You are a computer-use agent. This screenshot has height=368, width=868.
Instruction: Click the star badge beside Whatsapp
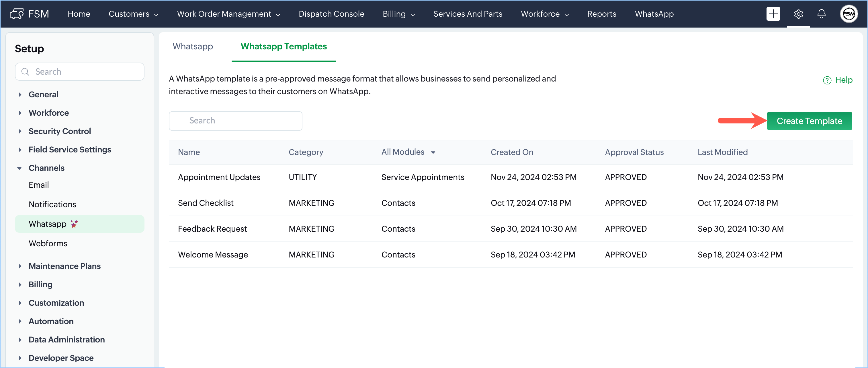coord(74,224)
